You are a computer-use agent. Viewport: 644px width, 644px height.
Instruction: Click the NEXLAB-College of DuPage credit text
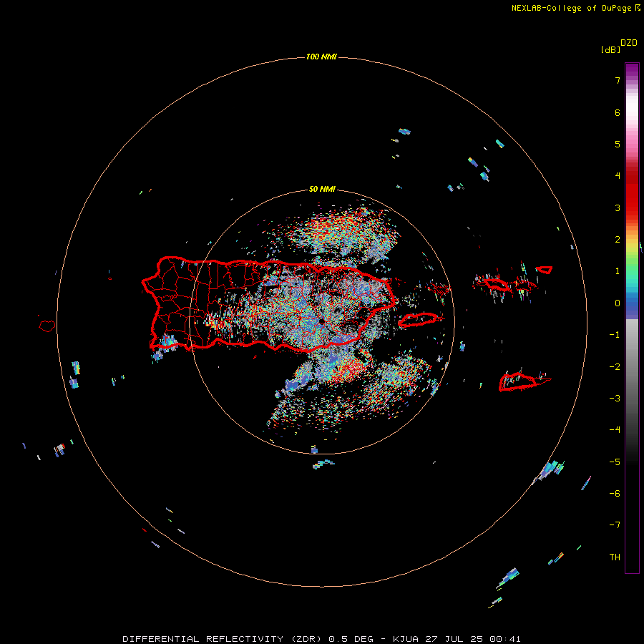576,8
